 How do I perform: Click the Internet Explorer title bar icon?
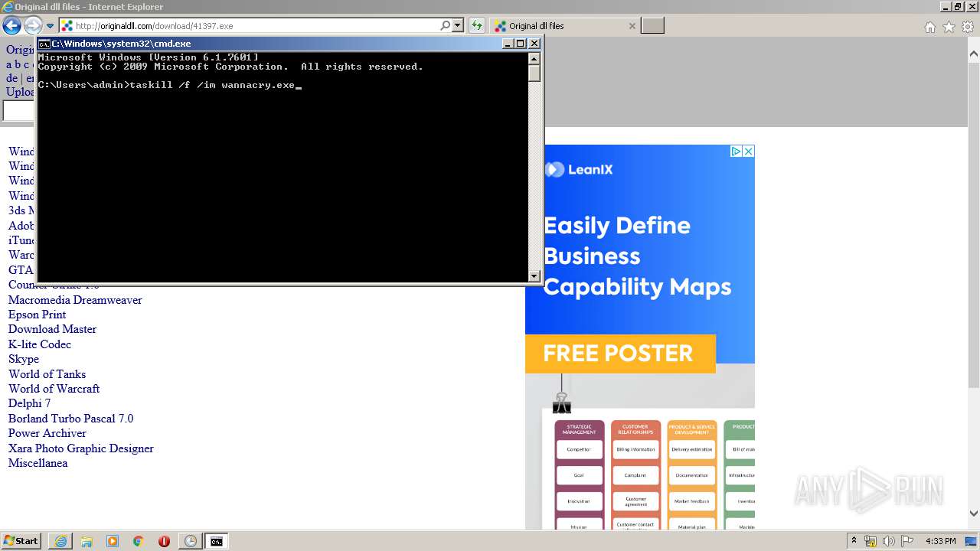8,7
